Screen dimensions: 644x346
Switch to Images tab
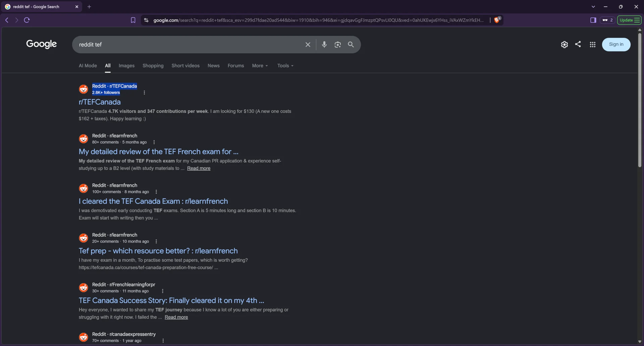point(126,66)
